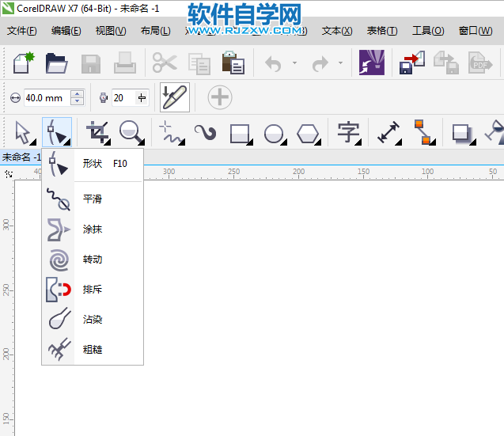
Task: Choose 粗糙 roughen tool from flyout
Action: (93, 350)
